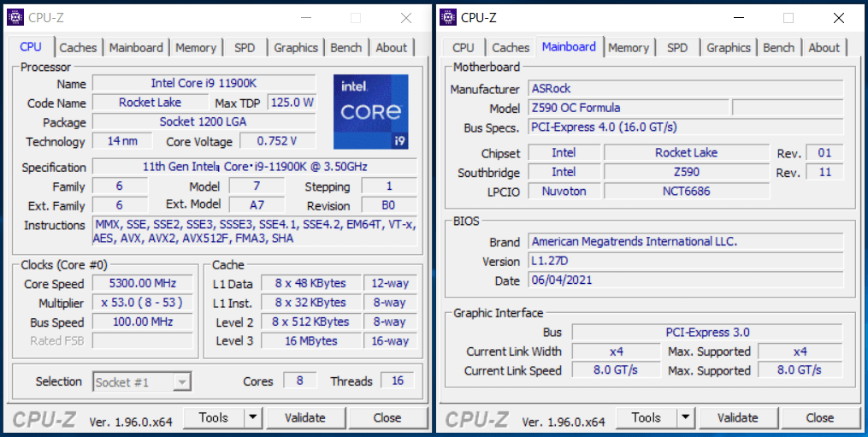This screenshot has width=868, height=437.
Task: Click the 14 nm technology value
Action: click(x=123, y=141)
